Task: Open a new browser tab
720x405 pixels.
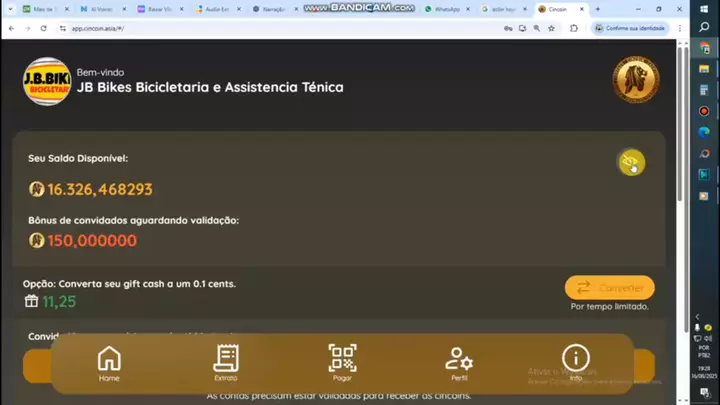Action: point(598,9)
